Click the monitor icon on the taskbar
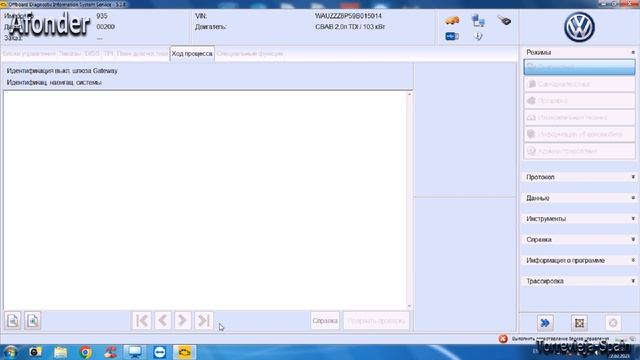Image resolution: width=640 pixels, height=360 pixels. (135, 352)
